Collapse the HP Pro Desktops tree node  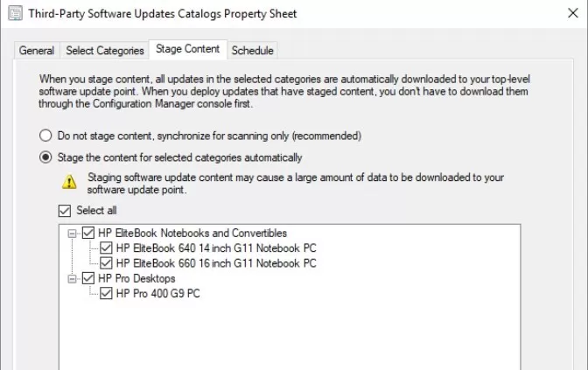pos(72,279)
